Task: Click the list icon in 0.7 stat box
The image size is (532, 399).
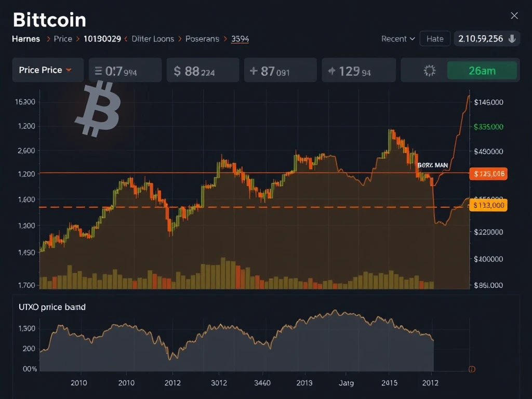Action: 98,71
